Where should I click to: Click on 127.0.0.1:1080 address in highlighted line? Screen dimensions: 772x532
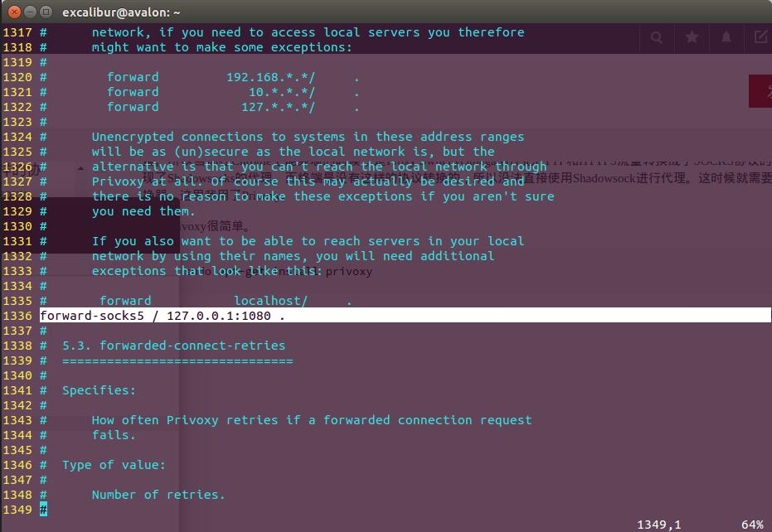pyautogui.click(x=219, y=316)
